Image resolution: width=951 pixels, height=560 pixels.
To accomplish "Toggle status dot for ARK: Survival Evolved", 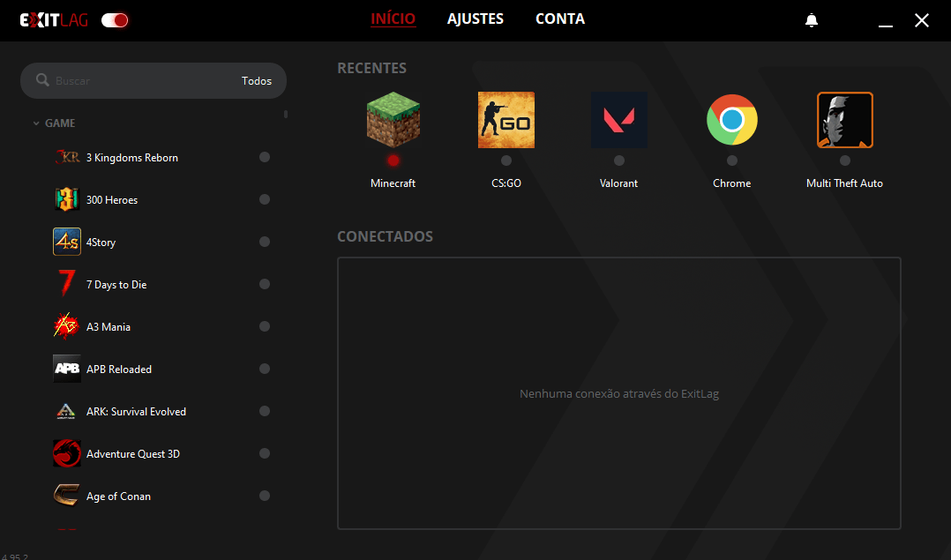I will point(265,411).
